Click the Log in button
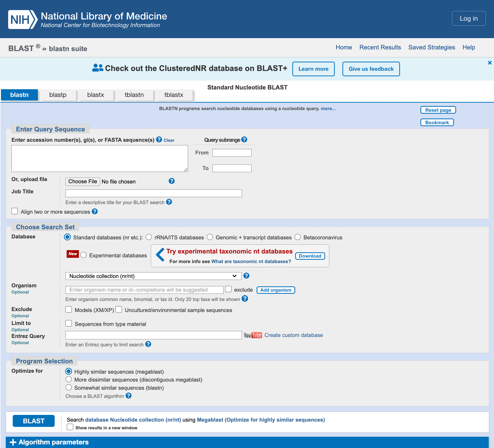The width and height of the screenshot is (494, 448). 469,18
